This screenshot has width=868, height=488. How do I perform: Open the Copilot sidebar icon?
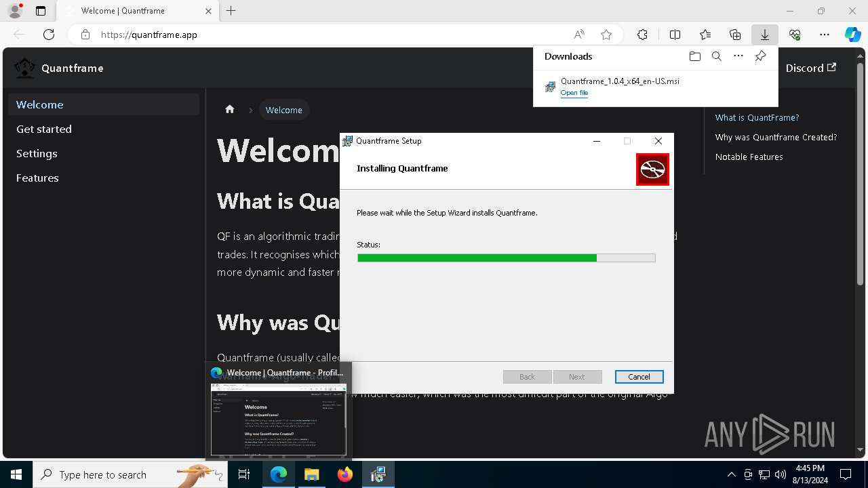tap(852, 35)
